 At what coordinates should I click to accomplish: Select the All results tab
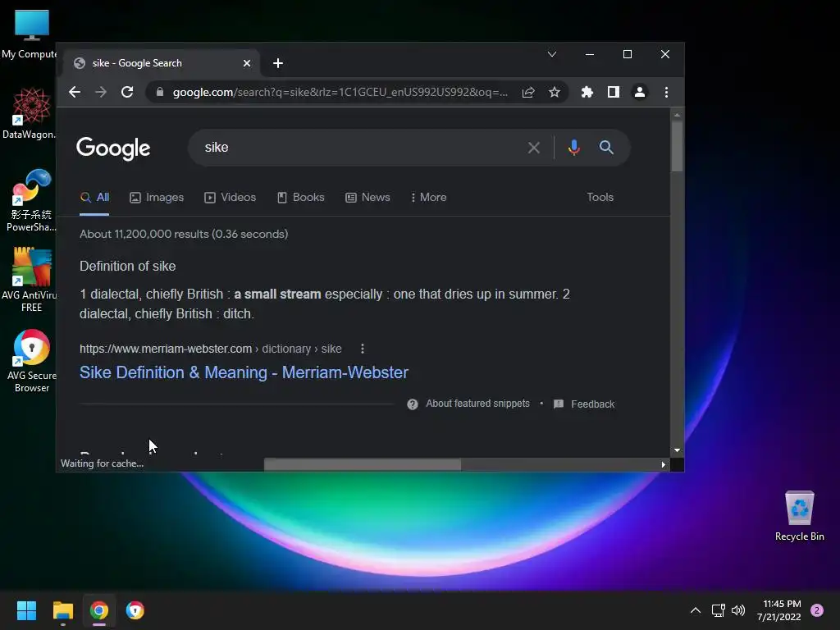point(95,197)
